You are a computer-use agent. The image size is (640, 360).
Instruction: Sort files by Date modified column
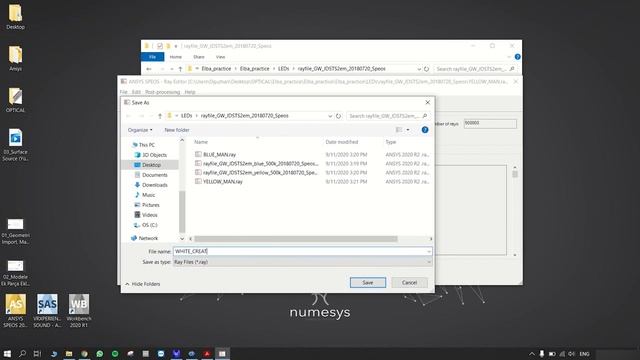(x=342, y=142)
